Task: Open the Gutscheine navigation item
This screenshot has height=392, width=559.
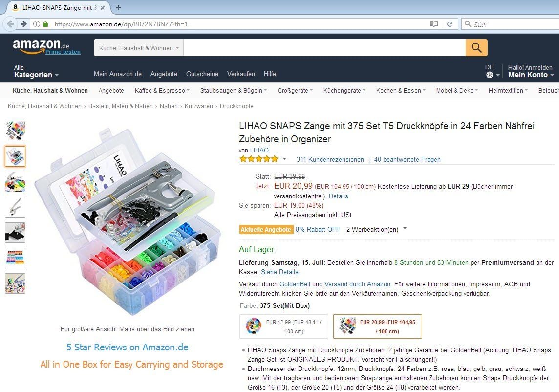Action: [x=202, y=74]
